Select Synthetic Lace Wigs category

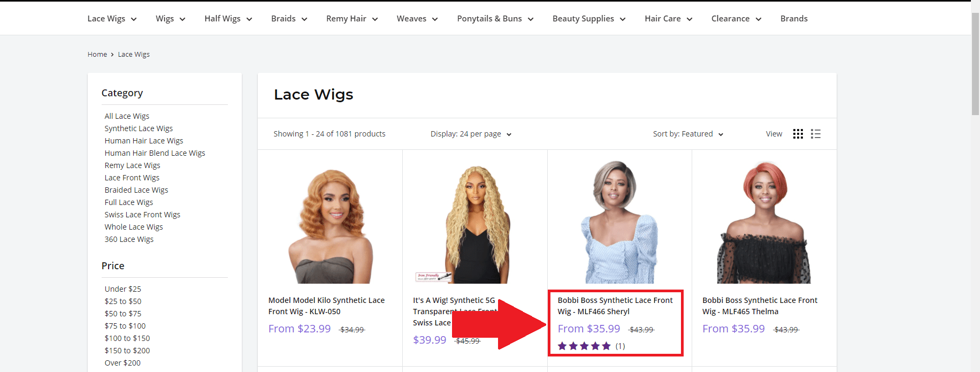pos(139,128)
